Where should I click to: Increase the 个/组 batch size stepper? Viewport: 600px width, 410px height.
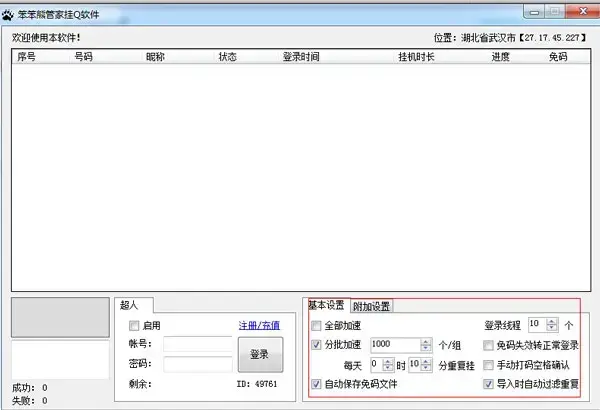coord(426,342)
